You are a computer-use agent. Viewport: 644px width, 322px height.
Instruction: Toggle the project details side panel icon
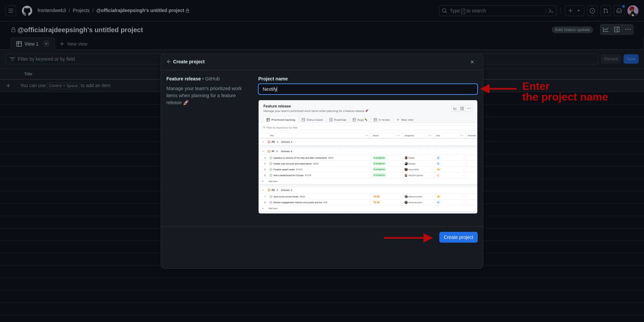pyautogui.click(x=617, y=29)
